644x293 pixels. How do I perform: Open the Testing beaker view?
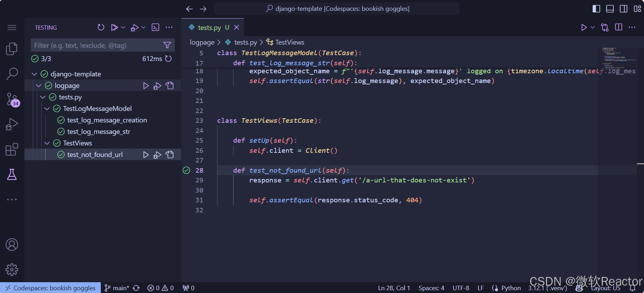tap(12, 174)
